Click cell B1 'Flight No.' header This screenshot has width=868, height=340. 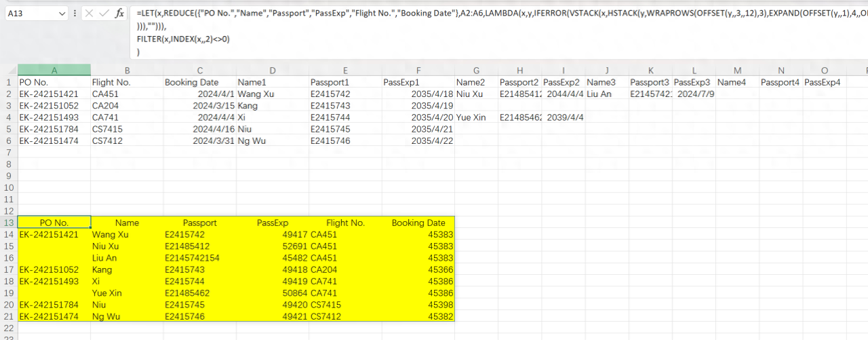pos(127,82)
